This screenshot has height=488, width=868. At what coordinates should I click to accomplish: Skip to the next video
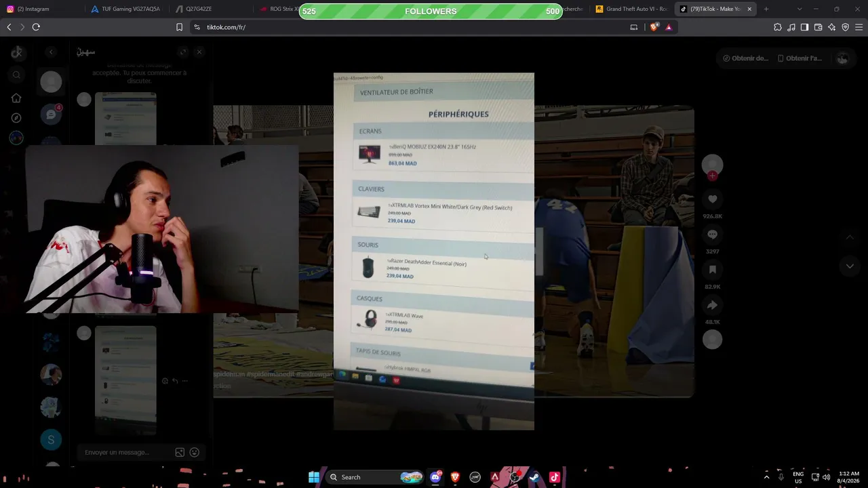coord(850,266)
